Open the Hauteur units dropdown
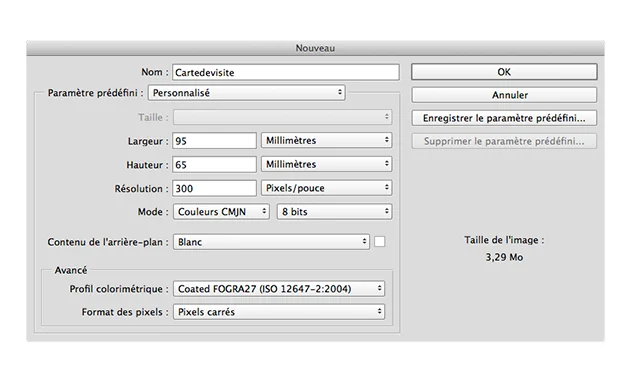630x382 pixels. click(x=327, y=164)
